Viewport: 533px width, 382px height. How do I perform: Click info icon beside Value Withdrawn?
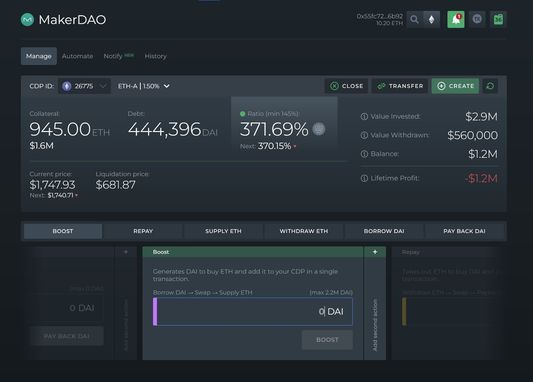[x=364, y=135]
